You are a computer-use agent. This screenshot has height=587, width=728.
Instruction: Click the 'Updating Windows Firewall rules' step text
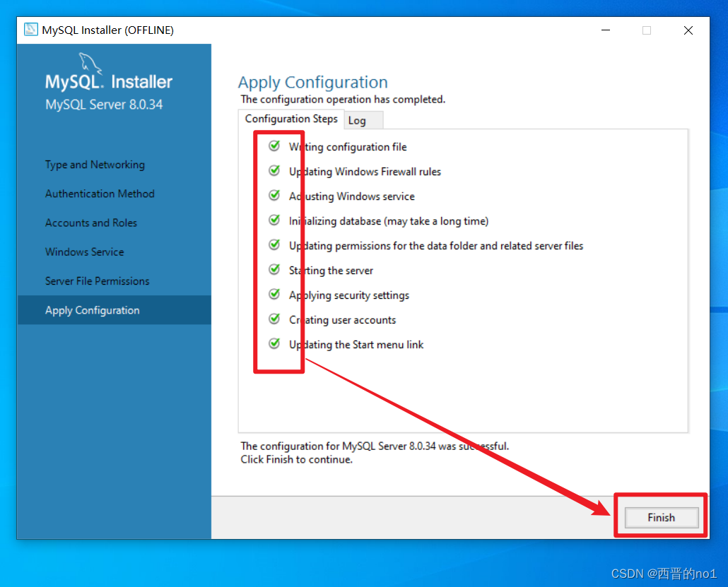coord(365,172)
